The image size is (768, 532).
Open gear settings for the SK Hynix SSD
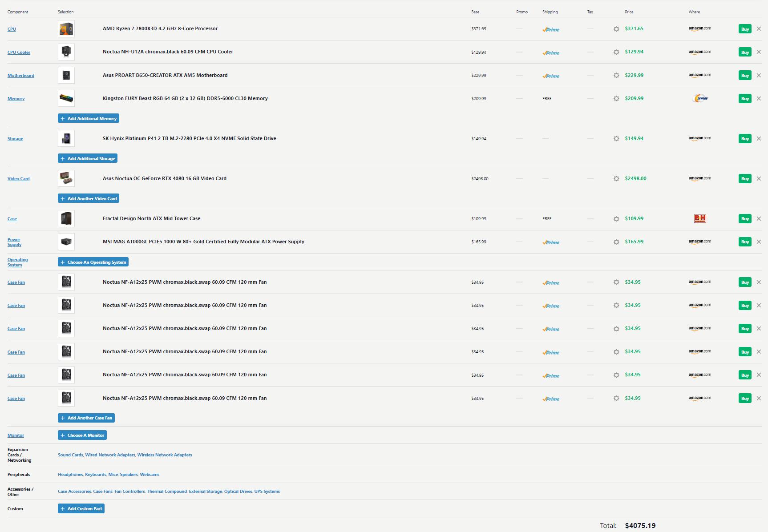pos(616,138)
